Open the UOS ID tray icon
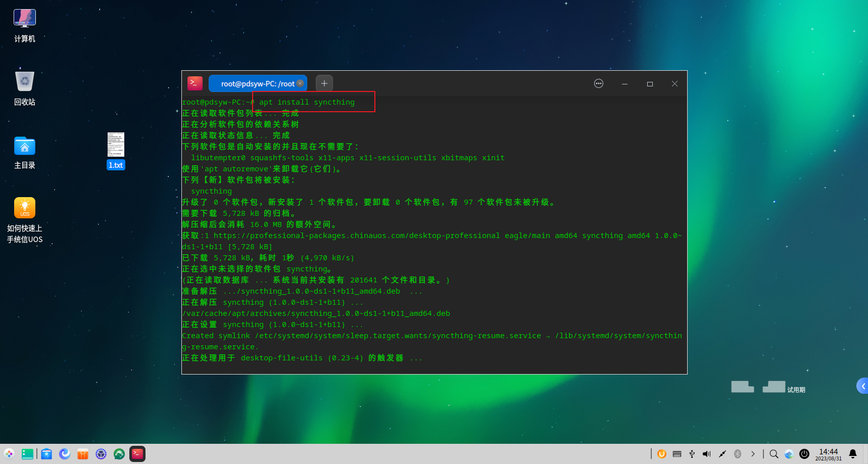This screenshot has height=464, width=868. pos(661,453)
